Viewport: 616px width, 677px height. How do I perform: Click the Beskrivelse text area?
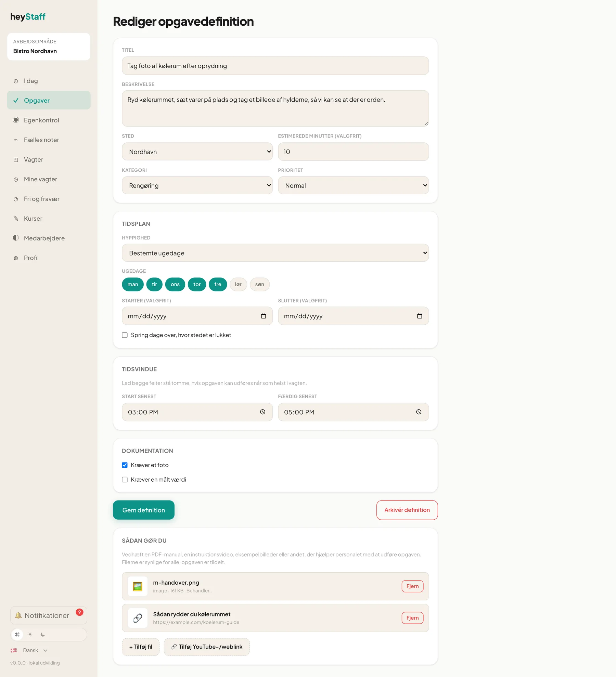click(275, 108)
